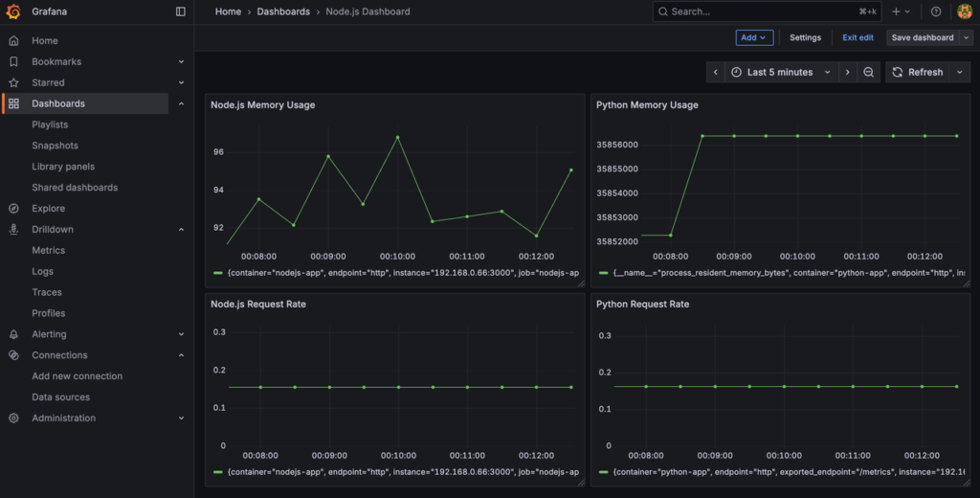The width and height of the screenshot is (980, 498).
Task: Click the Home house icon in sidebar
Action: [13, 40]
